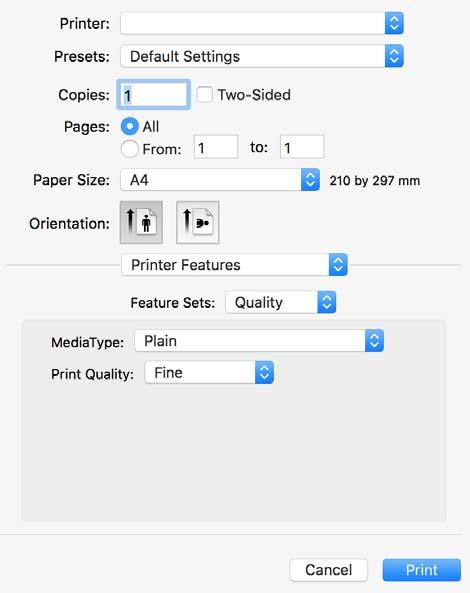Select landscape orientation icon
The image size is (470, 593).
(x=197, y=222)
